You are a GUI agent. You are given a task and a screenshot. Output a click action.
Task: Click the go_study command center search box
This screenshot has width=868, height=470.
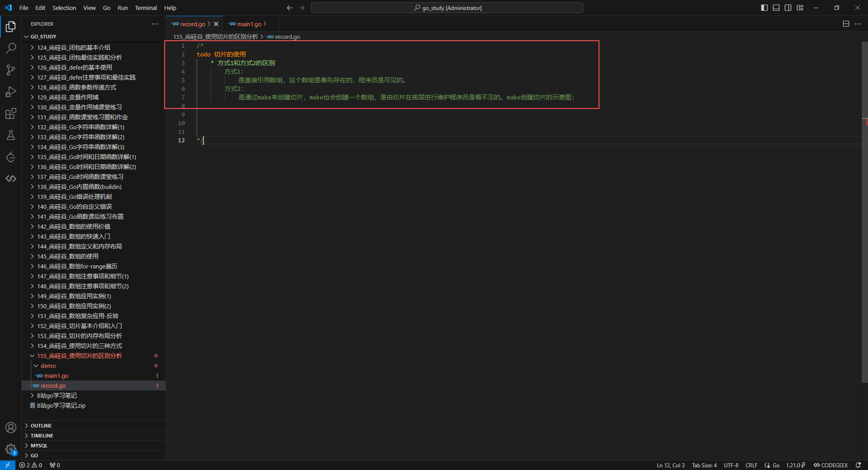pos(447,8)
